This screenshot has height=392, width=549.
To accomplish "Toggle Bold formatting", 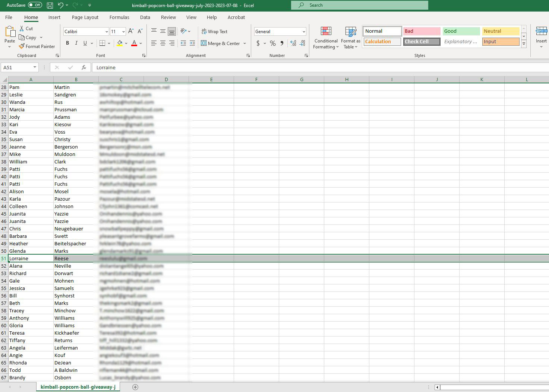I will 67,43.
